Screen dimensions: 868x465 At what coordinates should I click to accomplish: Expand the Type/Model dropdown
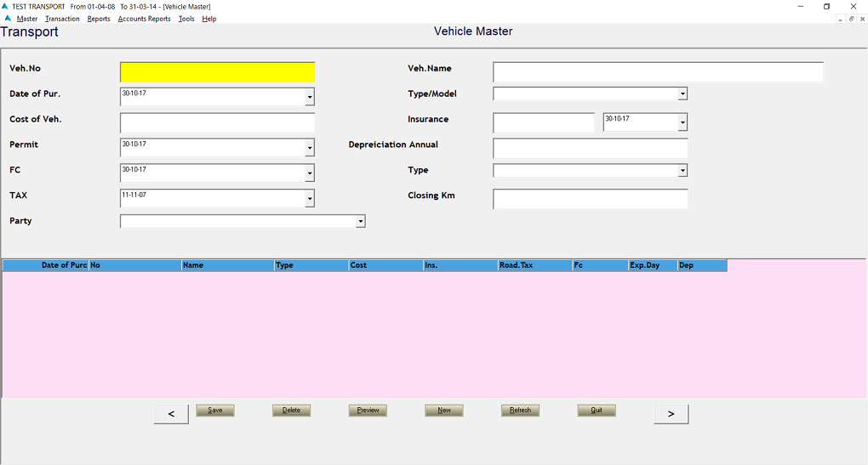click(682, 94)
